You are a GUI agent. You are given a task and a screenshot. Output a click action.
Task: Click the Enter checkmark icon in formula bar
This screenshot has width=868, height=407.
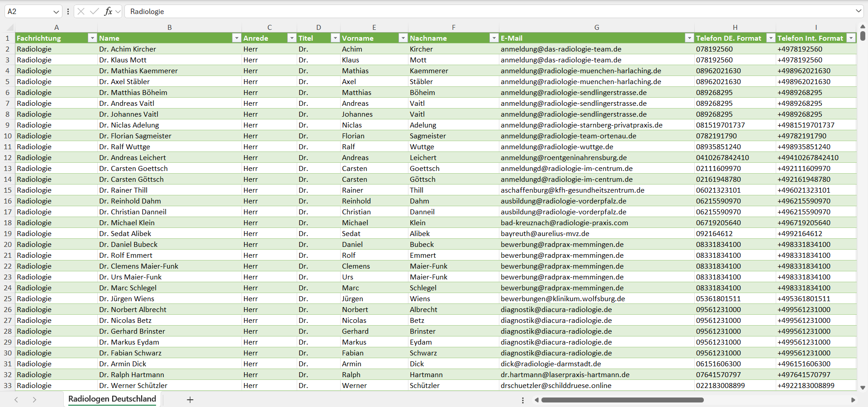point(94,11)
